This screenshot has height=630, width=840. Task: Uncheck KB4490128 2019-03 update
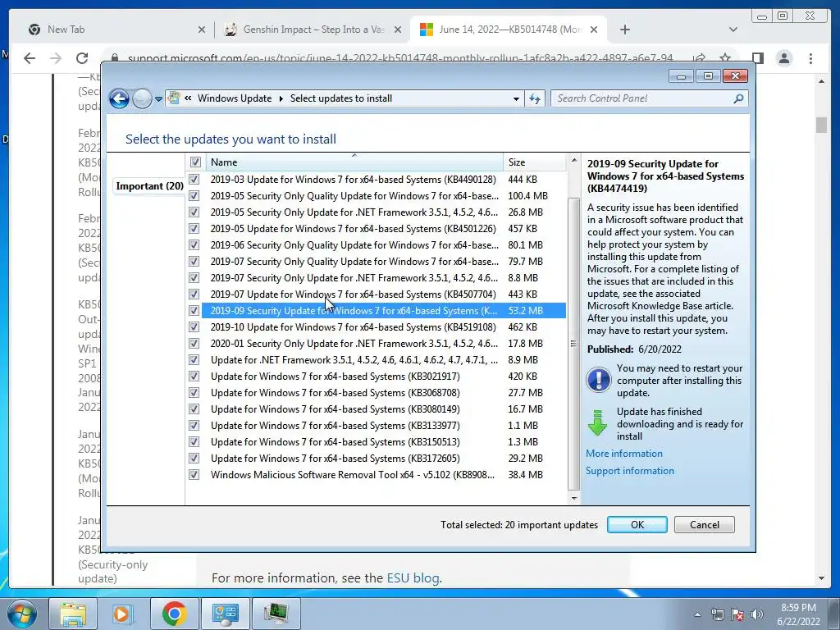194,180
